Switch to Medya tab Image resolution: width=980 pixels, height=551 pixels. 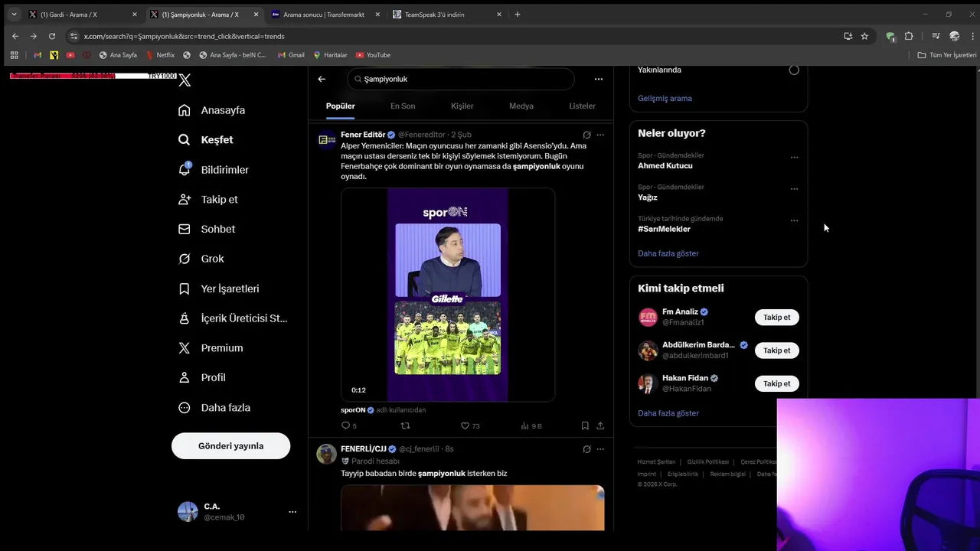tap(521, 106)
